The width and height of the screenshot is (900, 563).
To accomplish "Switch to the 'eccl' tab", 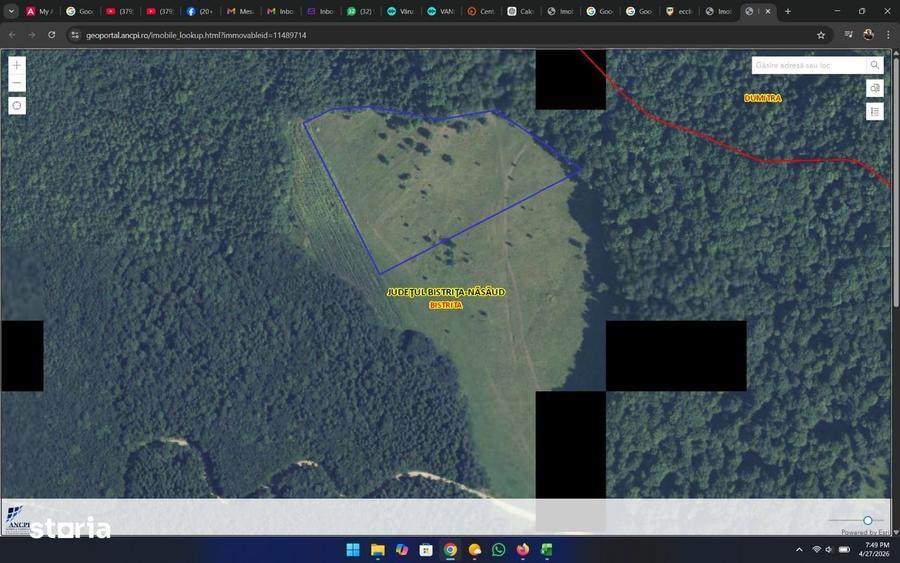I will tap(681, 11).
